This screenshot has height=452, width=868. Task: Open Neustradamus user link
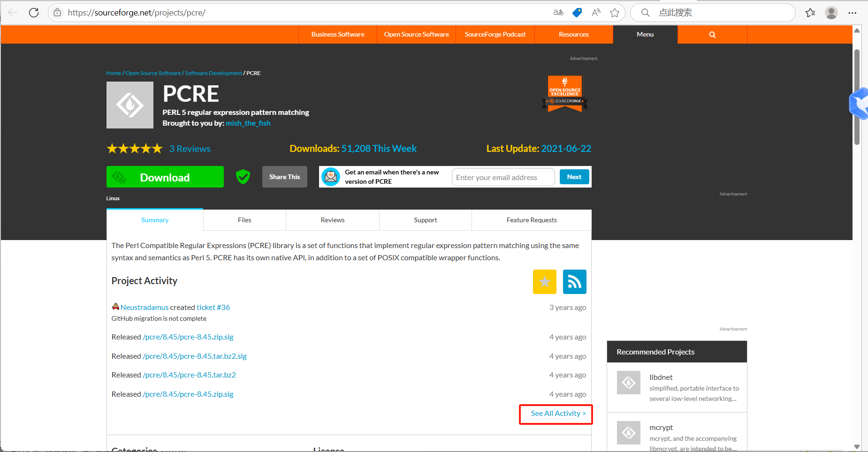pyautogui.click(x=145, y=308)
